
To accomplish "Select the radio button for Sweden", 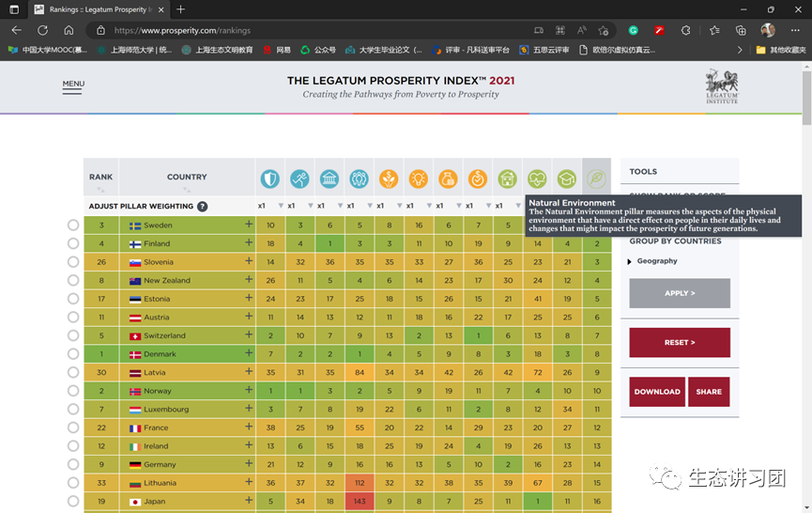I will pos(73,225).
